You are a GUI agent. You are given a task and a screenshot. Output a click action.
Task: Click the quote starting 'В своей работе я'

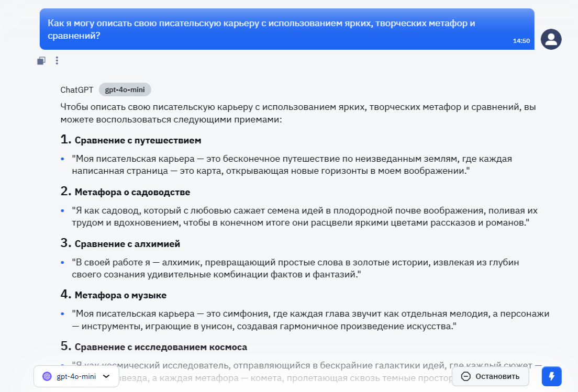click(295, 268)
